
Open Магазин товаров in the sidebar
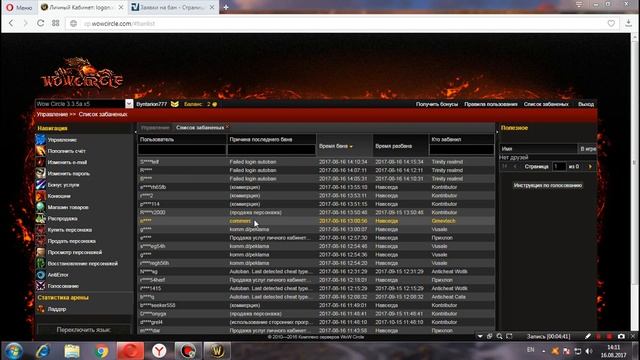point(68,207)
